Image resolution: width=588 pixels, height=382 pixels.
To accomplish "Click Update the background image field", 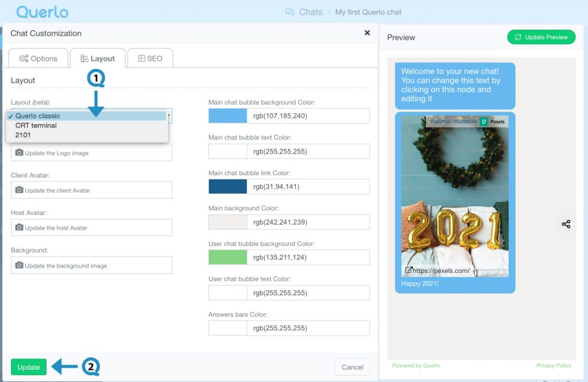I will pyautogui.click(x=91, y=265).
